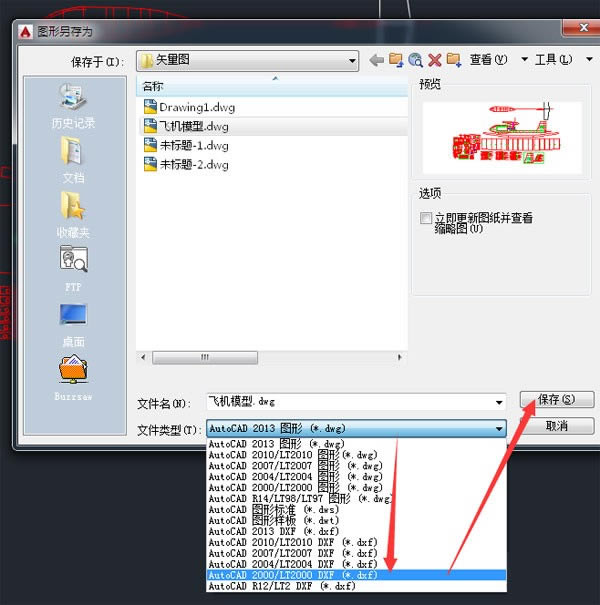The image size is (600, 605).
Task: Open the 收藏夹 sidebar folder
Action: coord(73,215)
